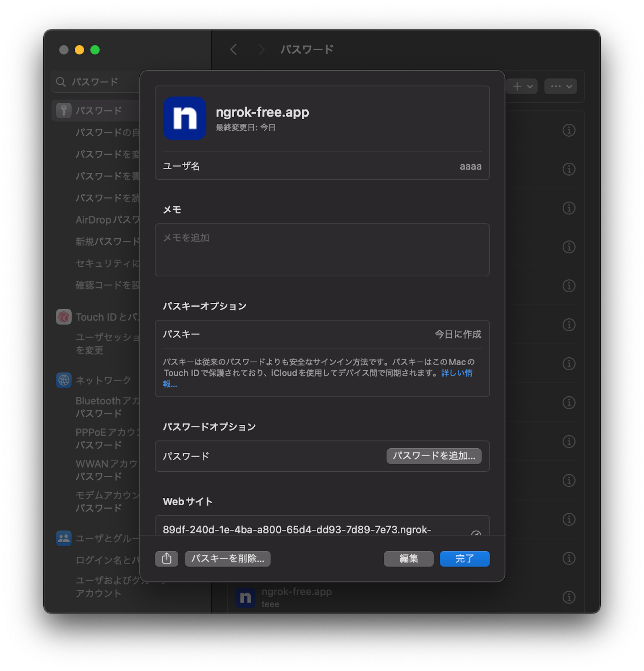Click the yellow minimize window button
This screenshot has height=671, width=644.
pyautogui.click(x=79, y=50)
